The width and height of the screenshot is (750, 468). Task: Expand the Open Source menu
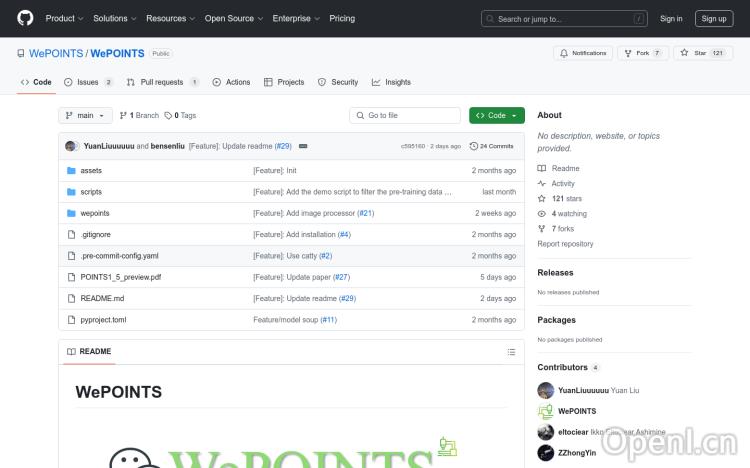coord(233,18)
